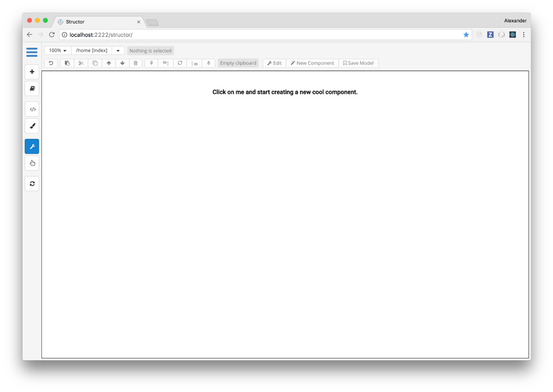This screenshot has width=553, height=392.
Task: Click the plus add-component sidebar button
Action: (32, 72)
